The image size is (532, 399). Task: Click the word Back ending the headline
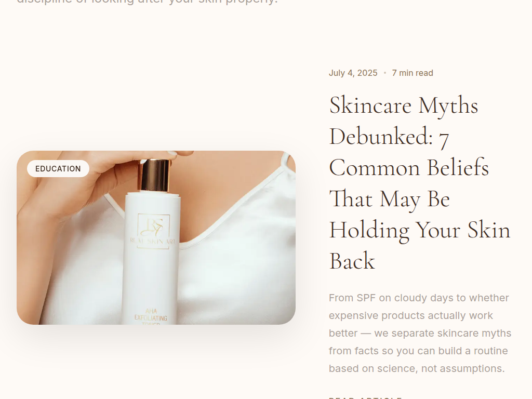pos(352,261)
